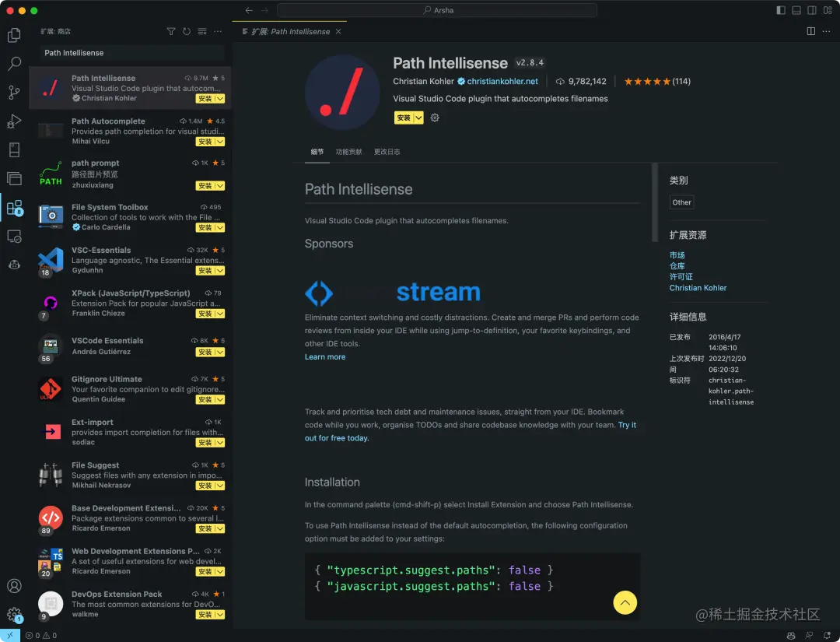This screenshot has height=642, width=840.
Task: Open the 许可证 license link
Action: click(x=681, y=276)
